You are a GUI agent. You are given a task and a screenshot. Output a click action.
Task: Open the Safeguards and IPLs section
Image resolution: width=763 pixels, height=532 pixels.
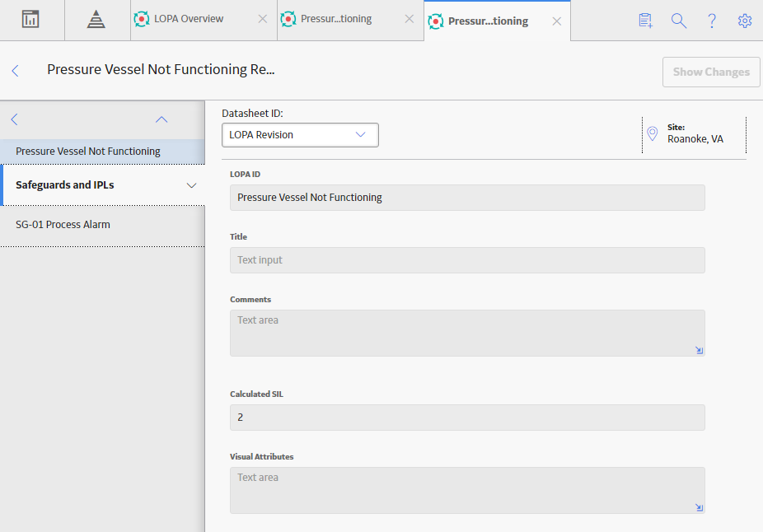tap(102, 184)
